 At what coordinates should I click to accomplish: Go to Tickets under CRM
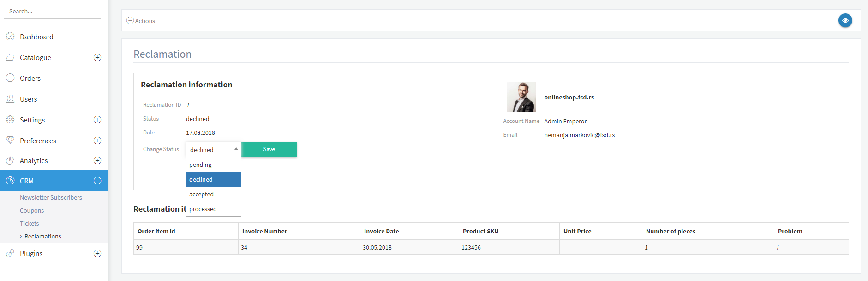(30, 223)
